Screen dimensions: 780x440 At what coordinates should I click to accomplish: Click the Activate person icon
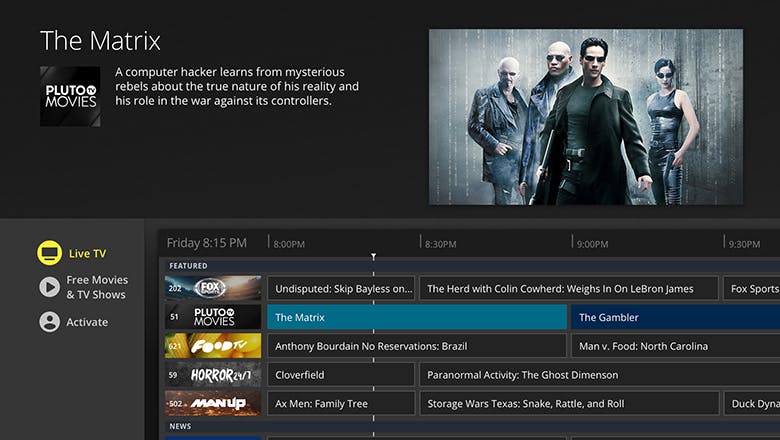[x=49, y=322]
